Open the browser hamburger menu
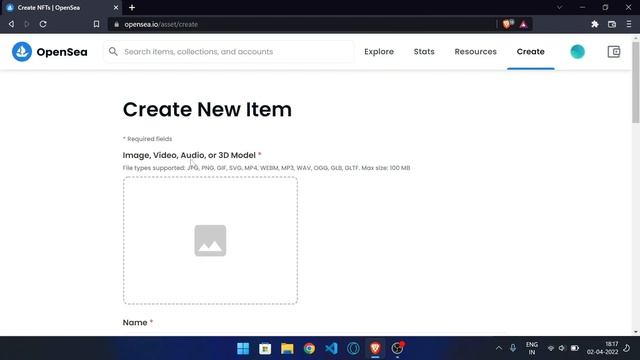The width and height of the screenshot is (640, 360). coord(629,24)
